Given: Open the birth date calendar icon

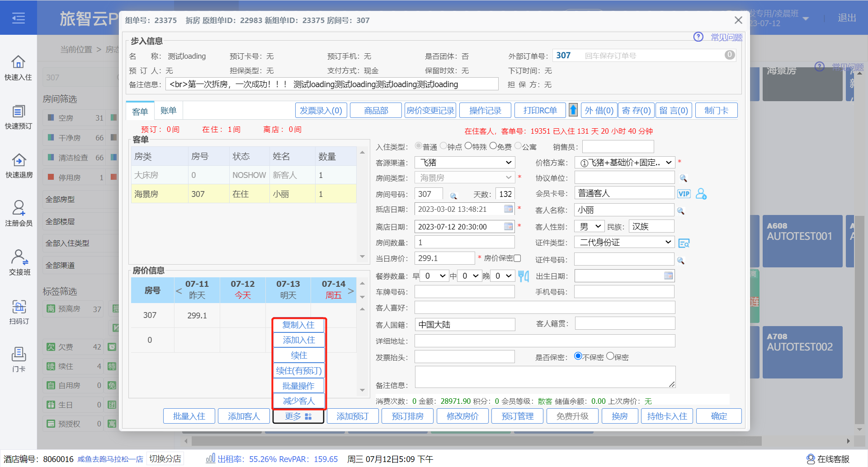Looking at the screenshot, I should (669, 276).
